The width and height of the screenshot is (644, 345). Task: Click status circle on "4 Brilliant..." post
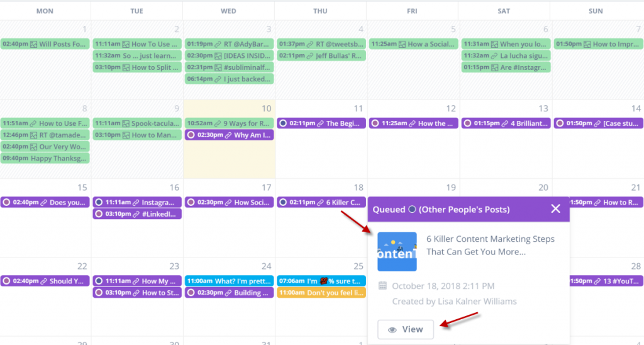[x=467, y=124]
